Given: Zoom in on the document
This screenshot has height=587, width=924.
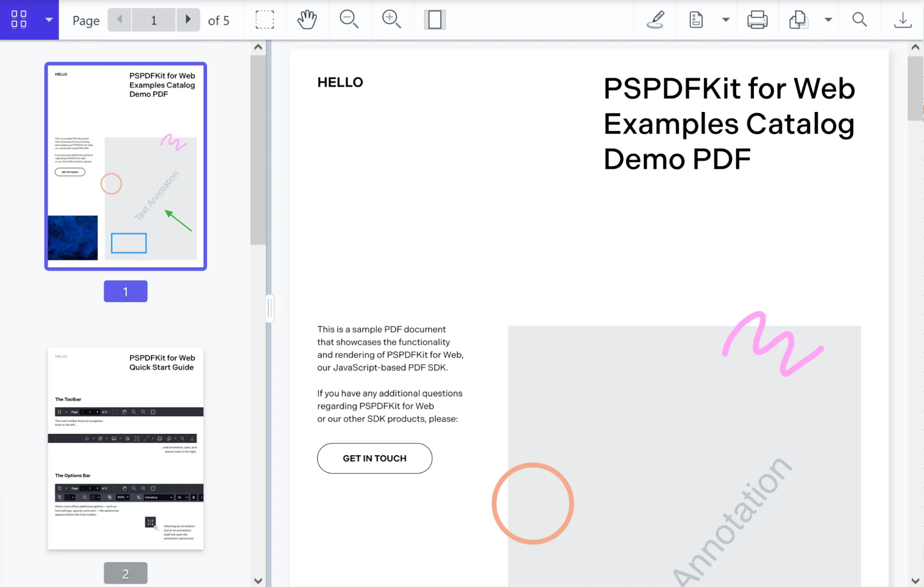Looking at the screenshot, I should coord(391,19).
